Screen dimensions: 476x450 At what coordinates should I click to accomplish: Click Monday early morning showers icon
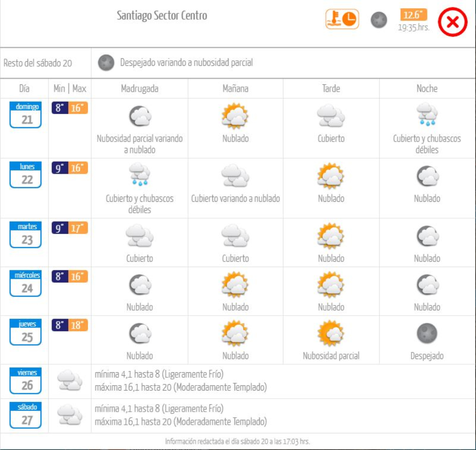[140, 175]
